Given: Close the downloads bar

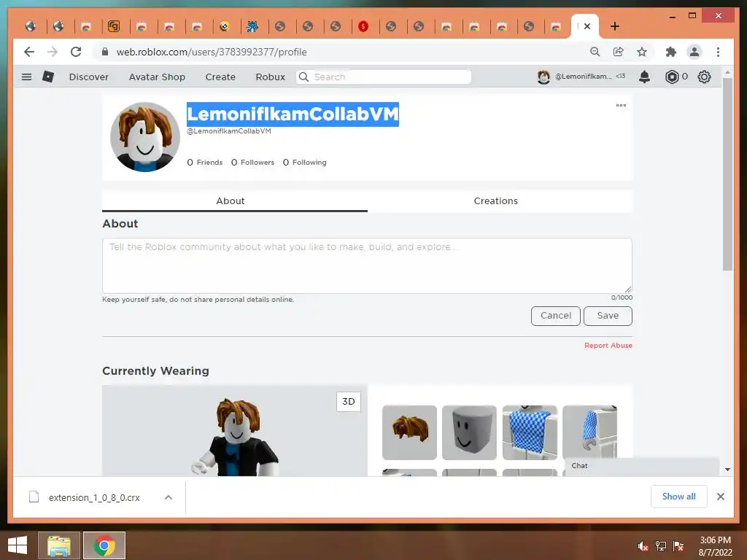Looking at the screenshot, I should pyautogui.click(x=720, y=497).
